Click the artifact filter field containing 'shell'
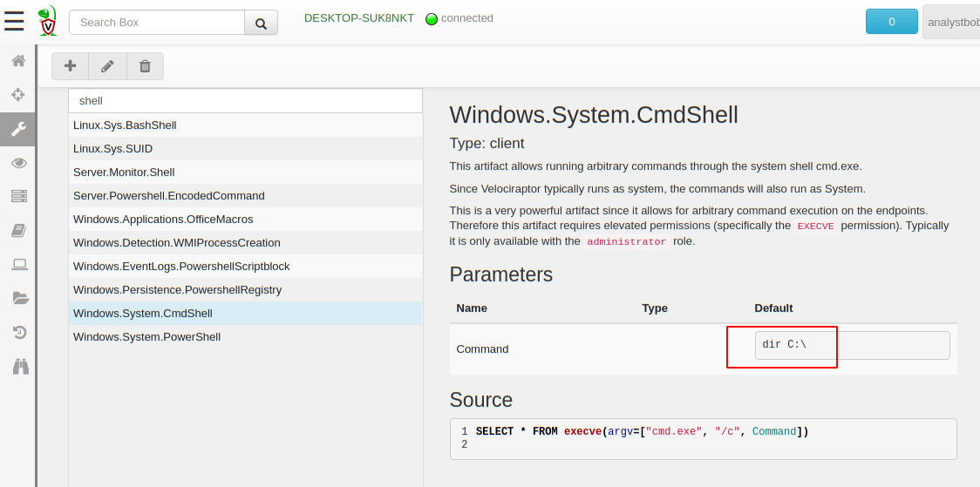The width and height of the screenshot is (980, 487). tap(245, 101)
